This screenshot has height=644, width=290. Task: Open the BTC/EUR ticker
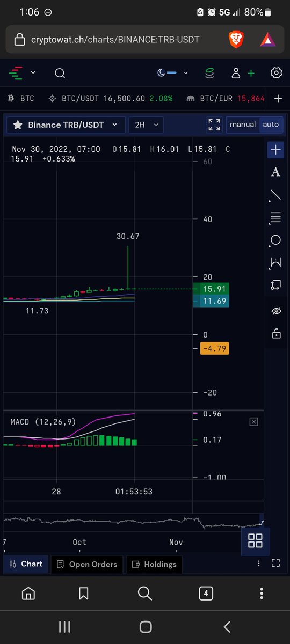point(226,98)
